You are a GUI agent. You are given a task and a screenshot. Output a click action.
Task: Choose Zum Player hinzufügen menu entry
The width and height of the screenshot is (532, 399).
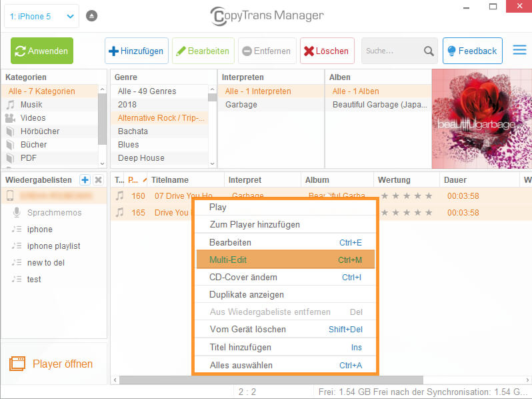pyautogui.click(x=285, y=224)
